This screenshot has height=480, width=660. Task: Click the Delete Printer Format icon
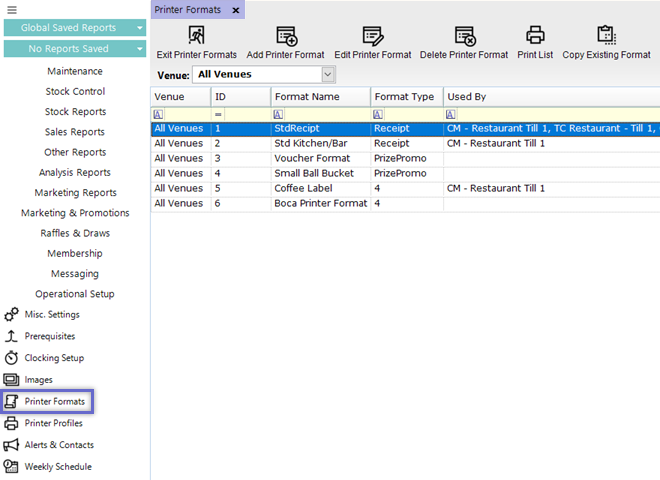coord(464,37)
